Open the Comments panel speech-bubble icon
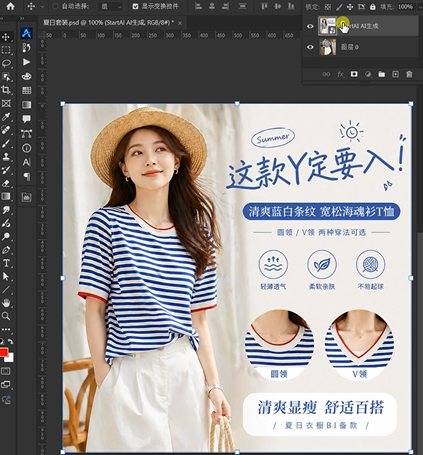Viewport: 423px width, 455px height. pyautogui.click(x=26, y=119)
